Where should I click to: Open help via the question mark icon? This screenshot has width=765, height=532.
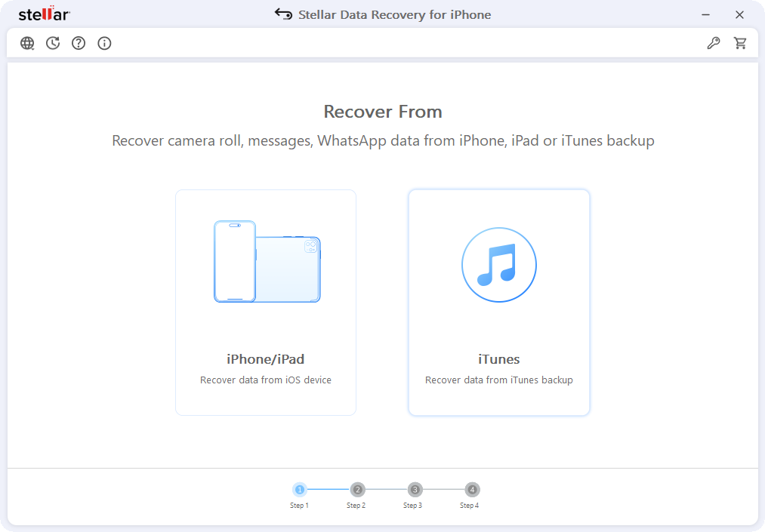click(x=79, y=43)
